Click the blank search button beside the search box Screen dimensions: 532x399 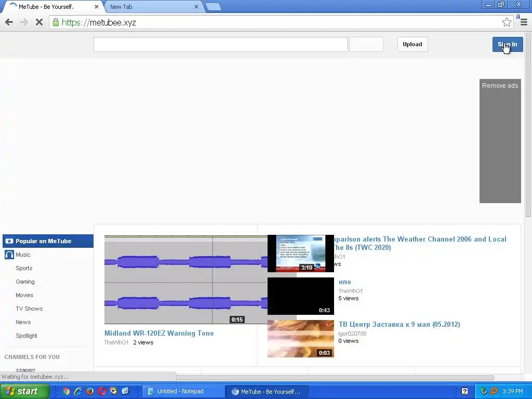click(366, 45)
